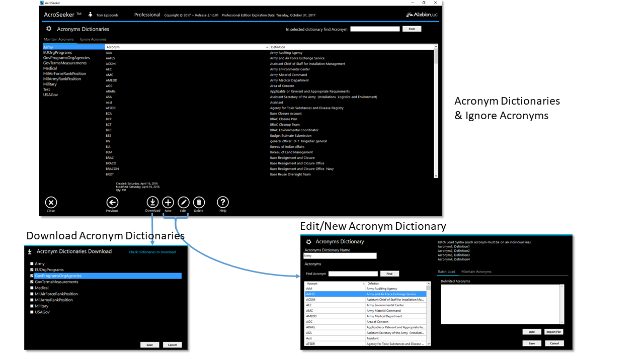Check the Military dictionary checkbox
The height and width of the screenshot is (362, 644).
point(32,306)
